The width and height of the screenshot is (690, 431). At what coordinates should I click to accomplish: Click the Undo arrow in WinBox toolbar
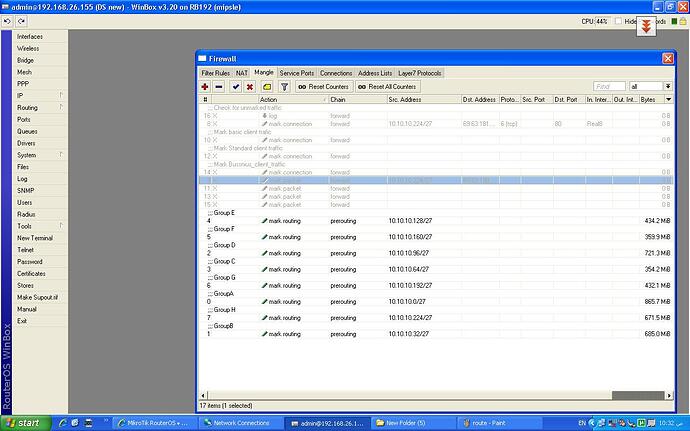pyautogui.click(x=7, y=21)
